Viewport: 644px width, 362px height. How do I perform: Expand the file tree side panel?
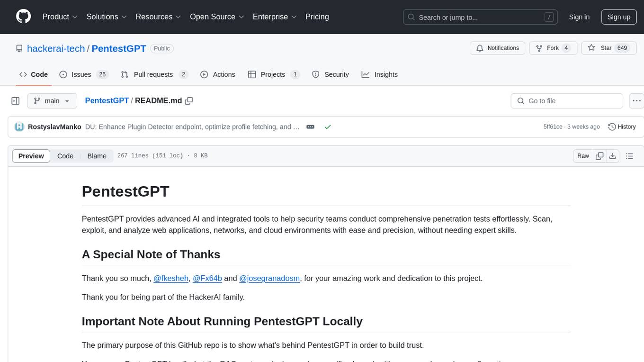tap(15, 101)
